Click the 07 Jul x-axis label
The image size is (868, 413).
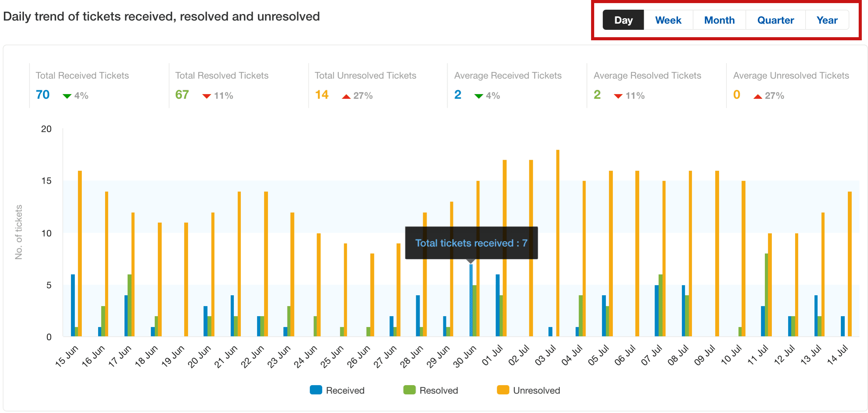pyautogui.click(x=651, y=355)
